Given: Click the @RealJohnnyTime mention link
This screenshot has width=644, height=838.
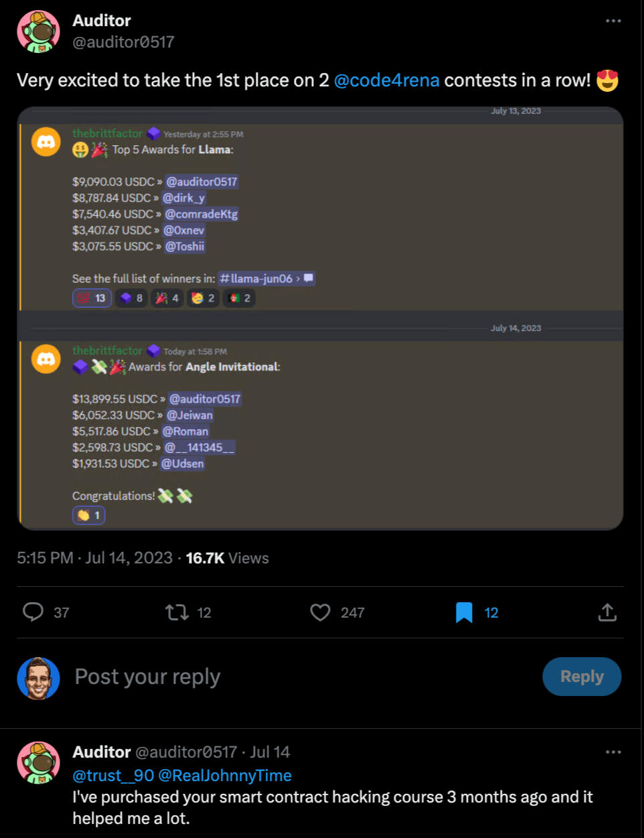Looking at the screenshot, I should pos(225,775).
